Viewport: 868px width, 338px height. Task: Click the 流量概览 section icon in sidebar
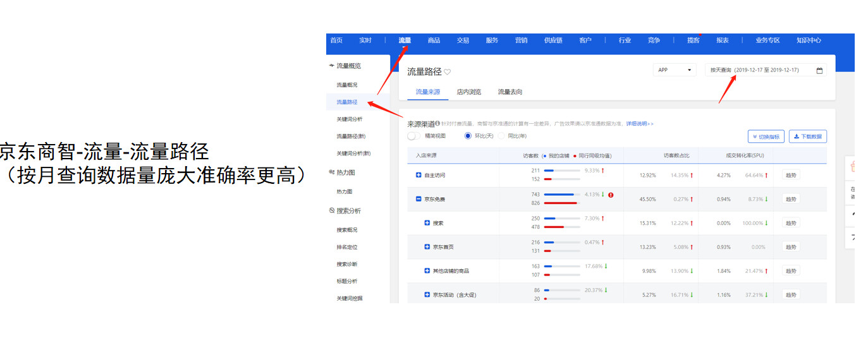(x=332, y=66)
